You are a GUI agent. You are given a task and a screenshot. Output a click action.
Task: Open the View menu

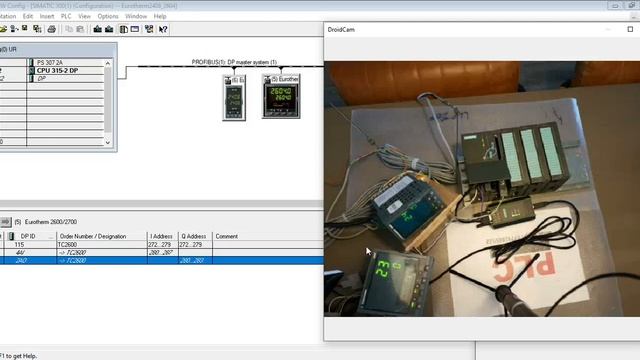[84, 16]
